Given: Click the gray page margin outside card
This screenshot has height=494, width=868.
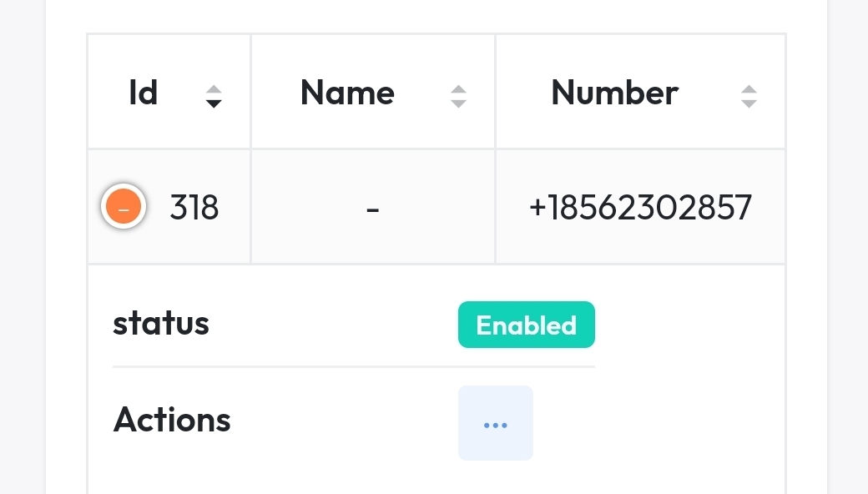Looking at the screenshot, I should tap(23, 247).
